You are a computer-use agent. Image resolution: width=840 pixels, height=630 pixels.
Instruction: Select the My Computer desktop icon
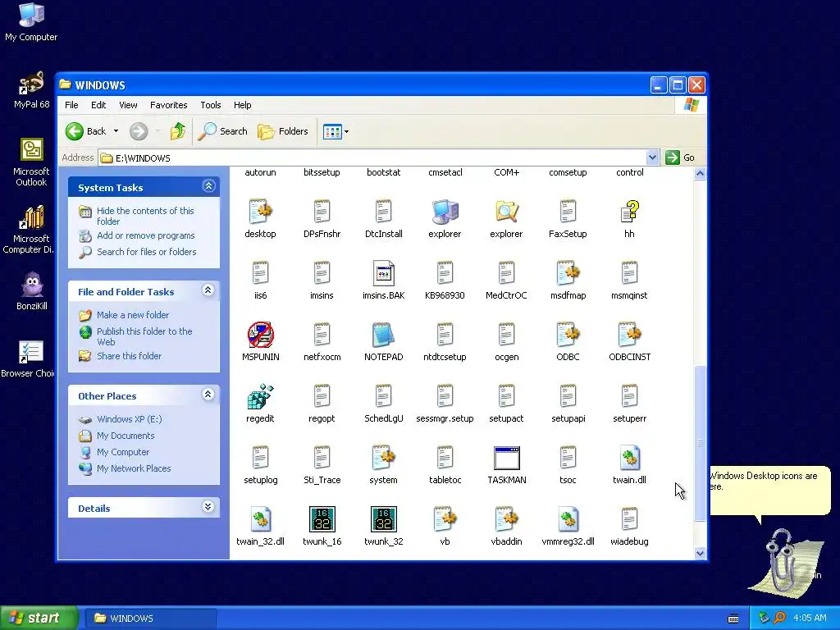[x=31, y=22]
